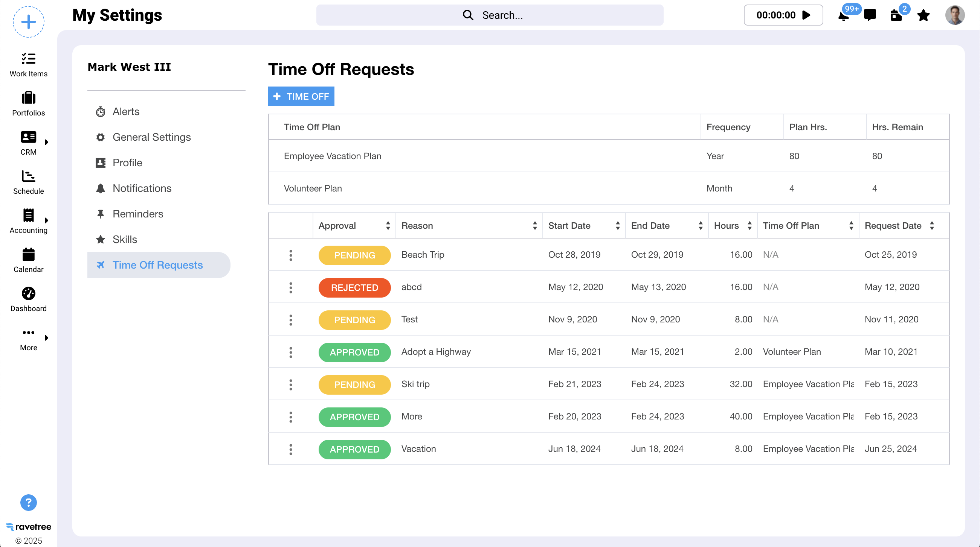The width and height of the screenshot is (980, 547).
Task: Click the blue help question mark icon
Action: click(x=29, y=503)
